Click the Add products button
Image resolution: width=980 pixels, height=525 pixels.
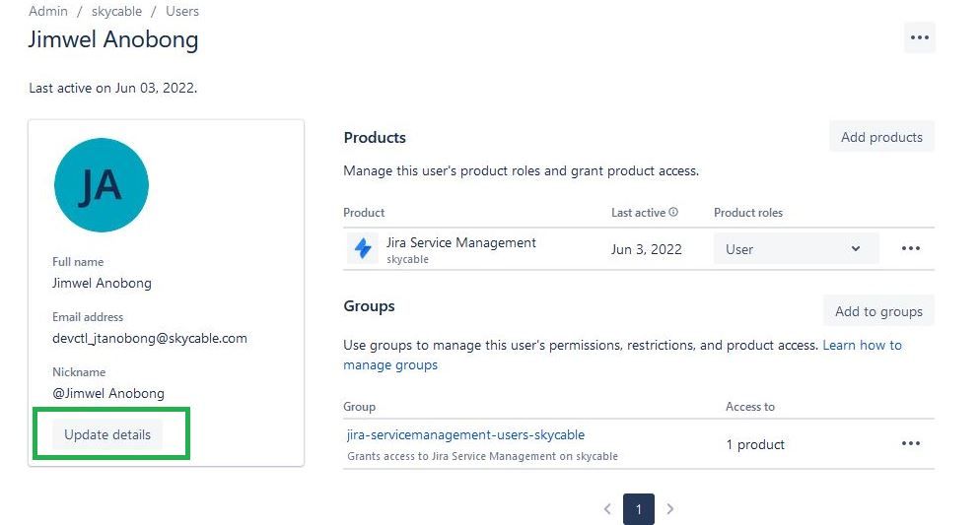pos(881,137)
